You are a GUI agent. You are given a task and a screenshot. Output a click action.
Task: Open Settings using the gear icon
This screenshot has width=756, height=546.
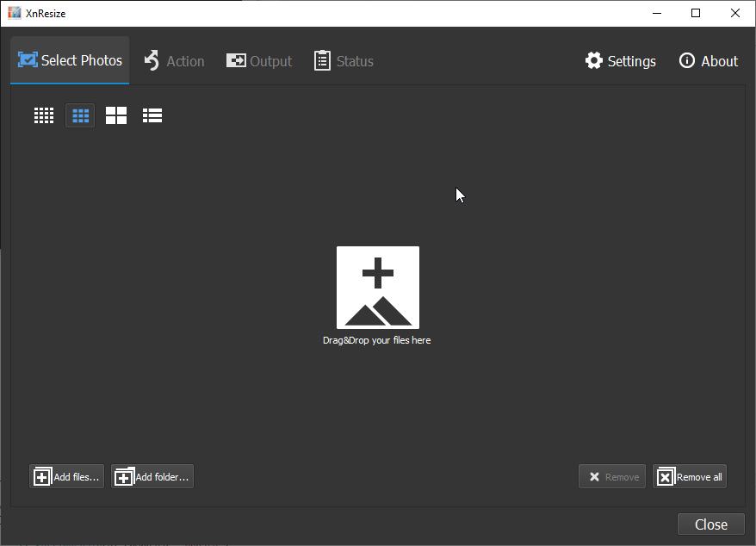click(x=594, y=60)
